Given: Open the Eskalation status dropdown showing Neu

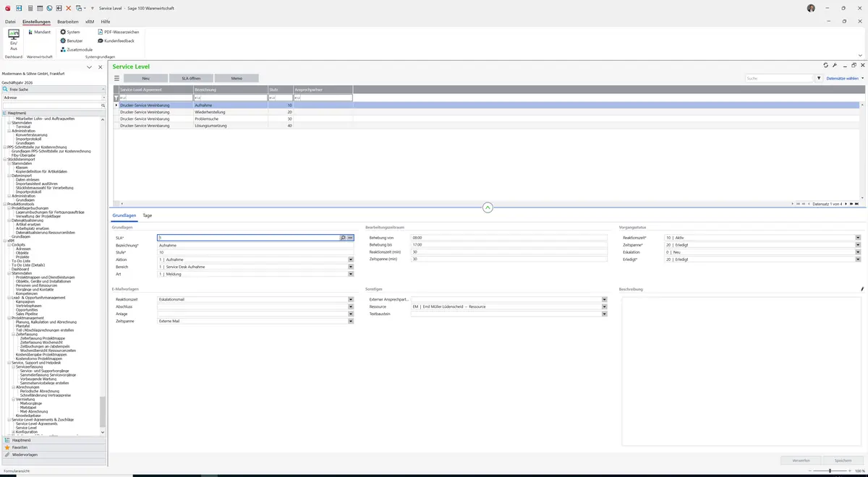Looking at the screenshot, I should point(858,252).
